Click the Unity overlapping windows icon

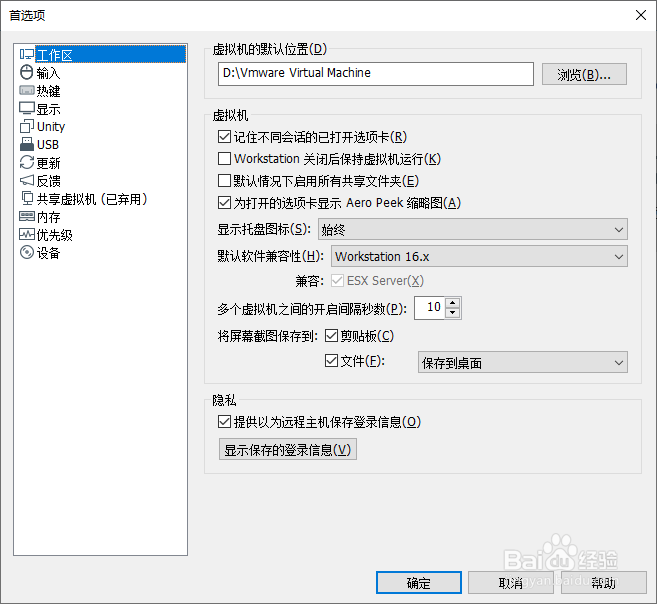[27, 126]
